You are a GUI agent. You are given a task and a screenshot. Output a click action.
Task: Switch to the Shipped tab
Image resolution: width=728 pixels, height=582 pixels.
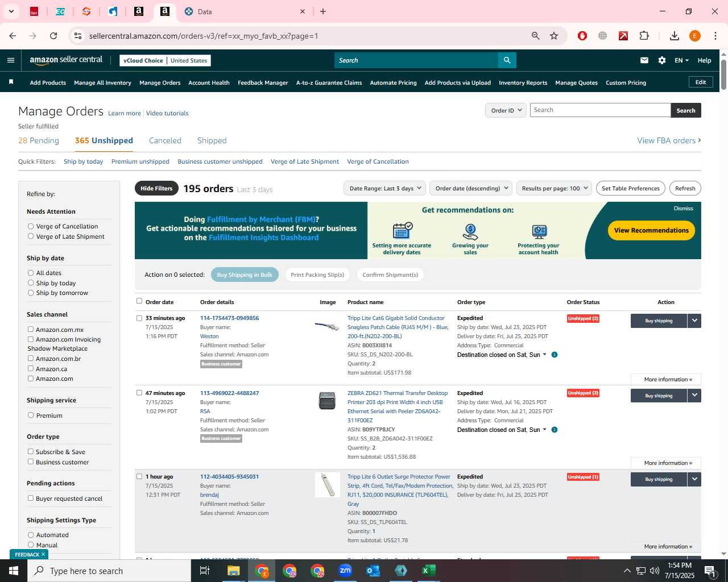[212, 140]
